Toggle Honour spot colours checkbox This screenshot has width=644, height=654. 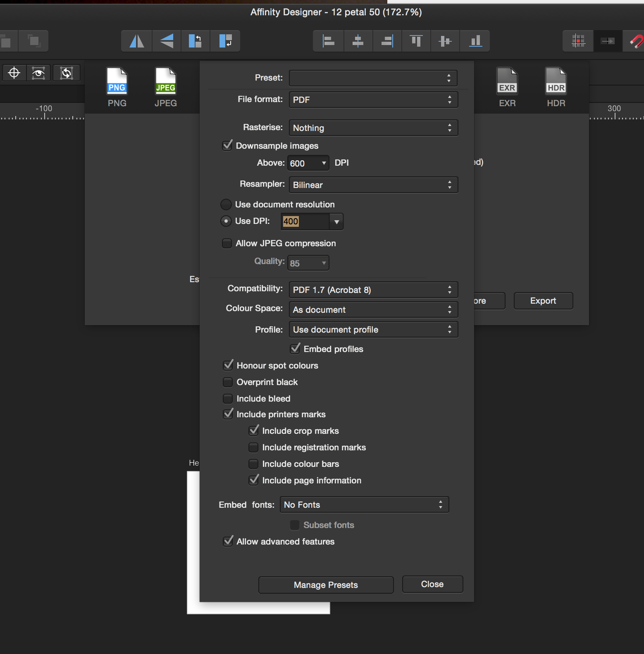(x=228, y=365)
